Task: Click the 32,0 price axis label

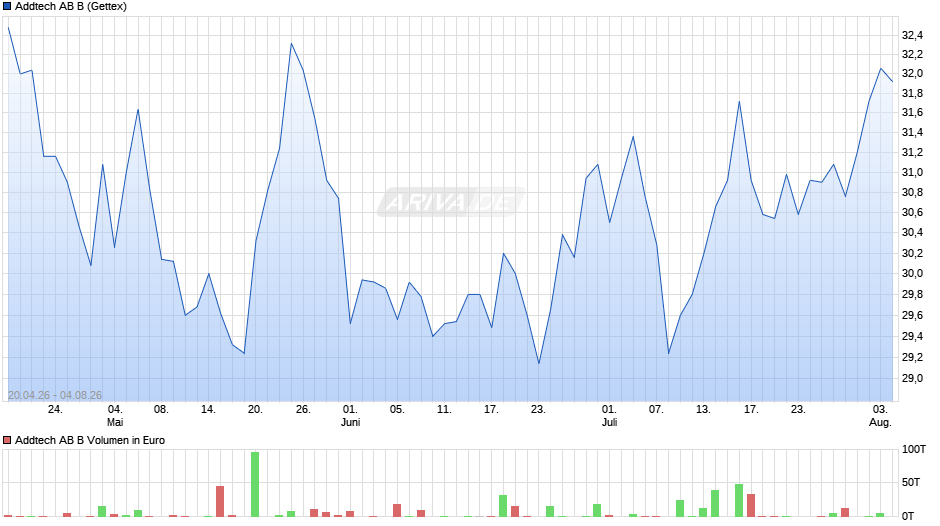Action: tap(912, 74)
